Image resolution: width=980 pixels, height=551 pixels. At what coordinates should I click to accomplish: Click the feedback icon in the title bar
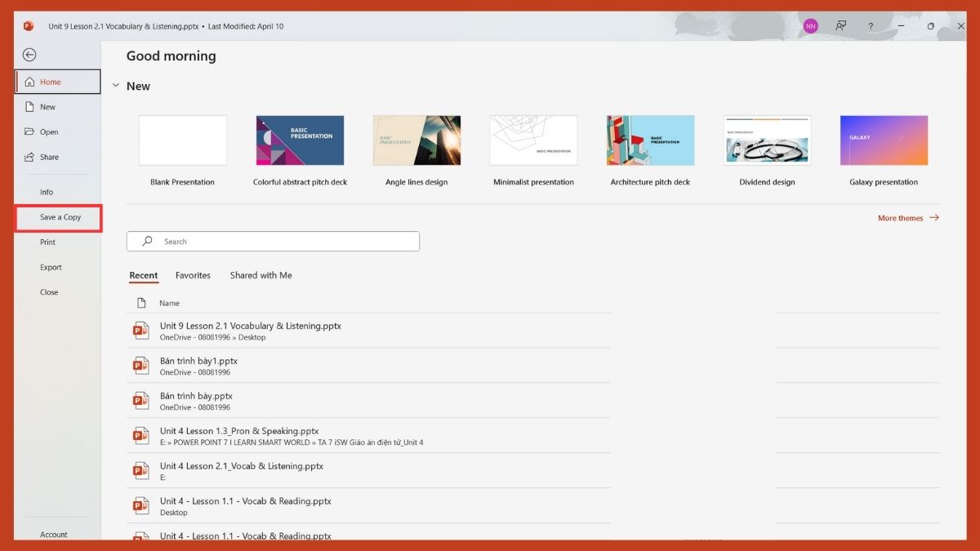pyautogui.click(x=840, y=25)
